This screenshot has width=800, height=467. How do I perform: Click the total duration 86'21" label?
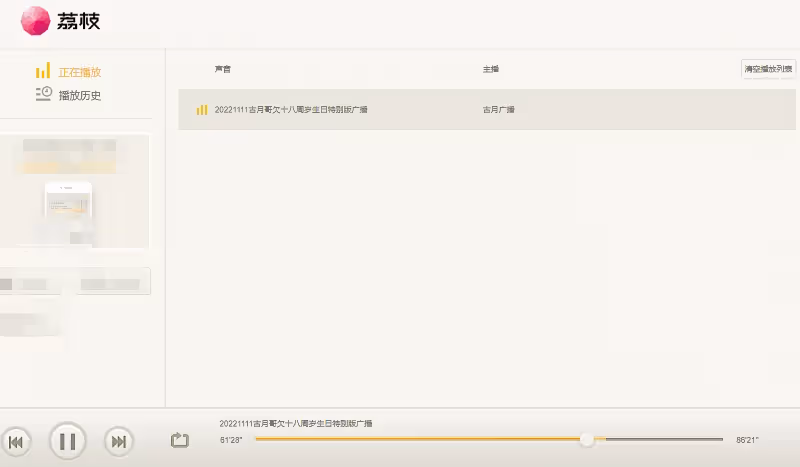click(x=747, y=440)
